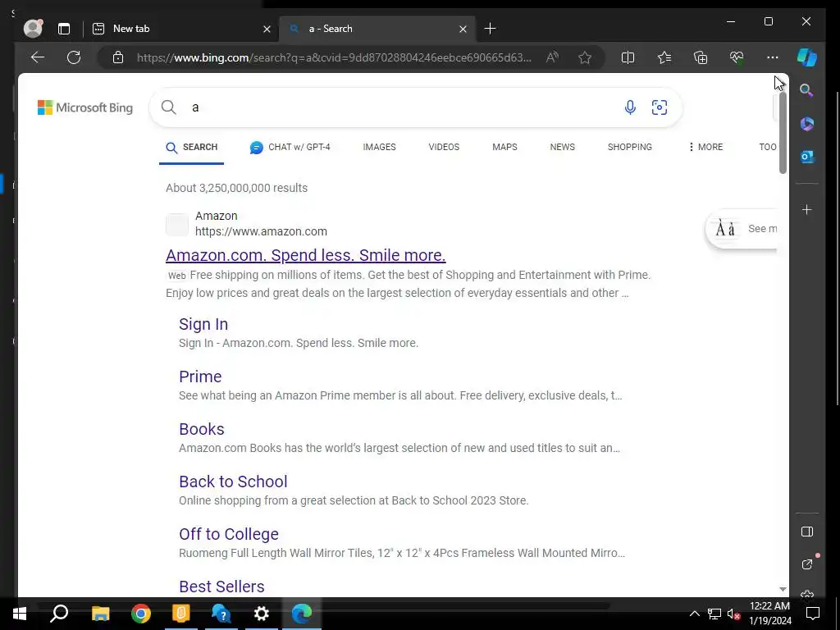The image size is (840, 630).
Task: Open a new browser tab
Action: coord(490,29)
